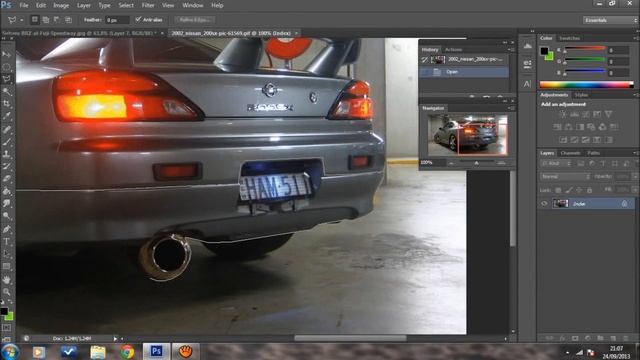The image size is (640, 360).
Task: Select the Path Selection tool
Action: [x=7, y=254]
